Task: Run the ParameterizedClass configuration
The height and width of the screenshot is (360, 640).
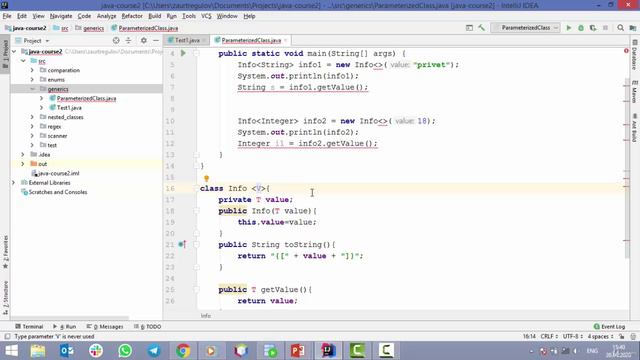Action: pyautogui.click(x=569, y=28)
